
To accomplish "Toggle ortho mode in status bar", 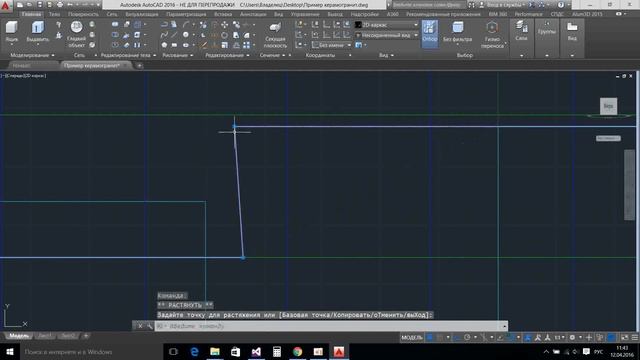I will coord(457,338).
